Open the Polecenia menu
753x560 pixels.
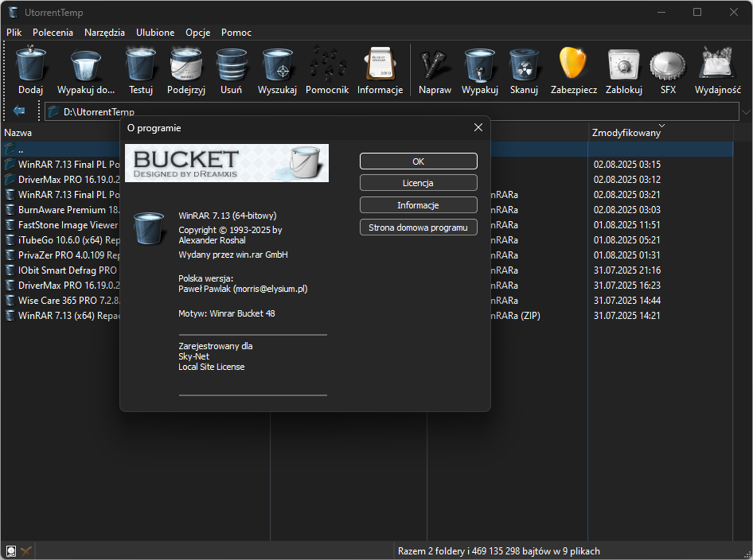(53, 32)
